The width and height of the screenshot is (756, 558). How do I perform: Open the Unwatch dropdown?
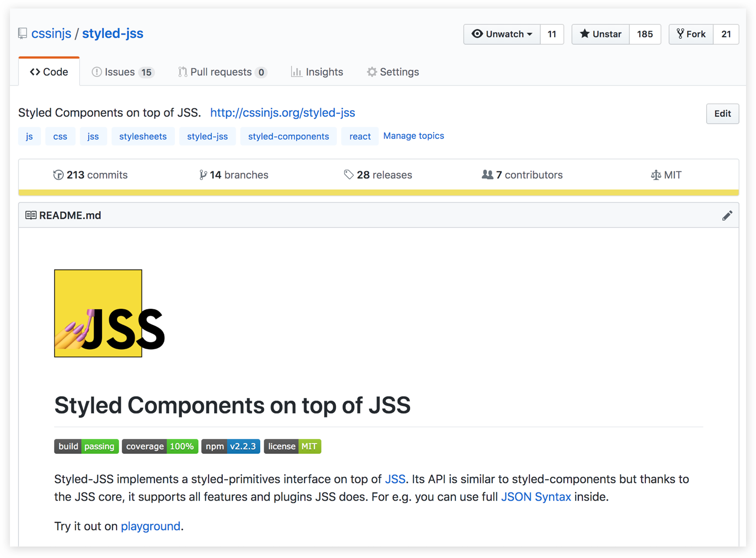click(x=502, y=34)
